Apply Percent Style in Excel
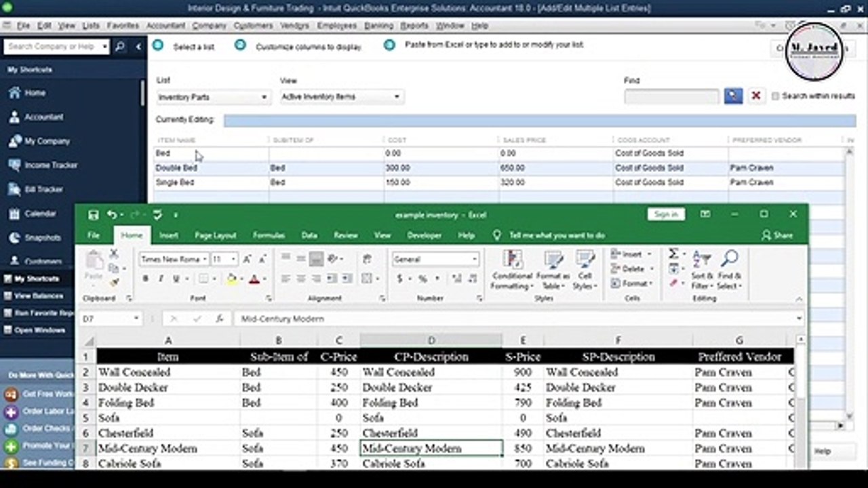 422,279
